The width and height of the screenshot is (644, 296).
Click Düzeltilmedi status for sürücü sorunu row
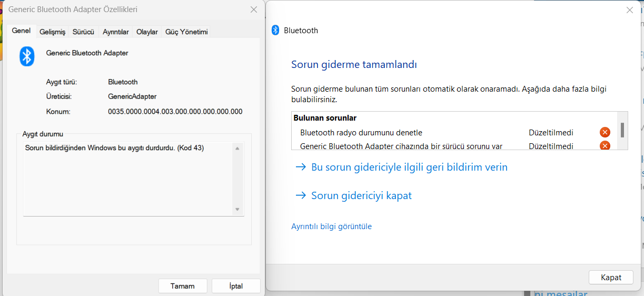(x=551, y=146)
